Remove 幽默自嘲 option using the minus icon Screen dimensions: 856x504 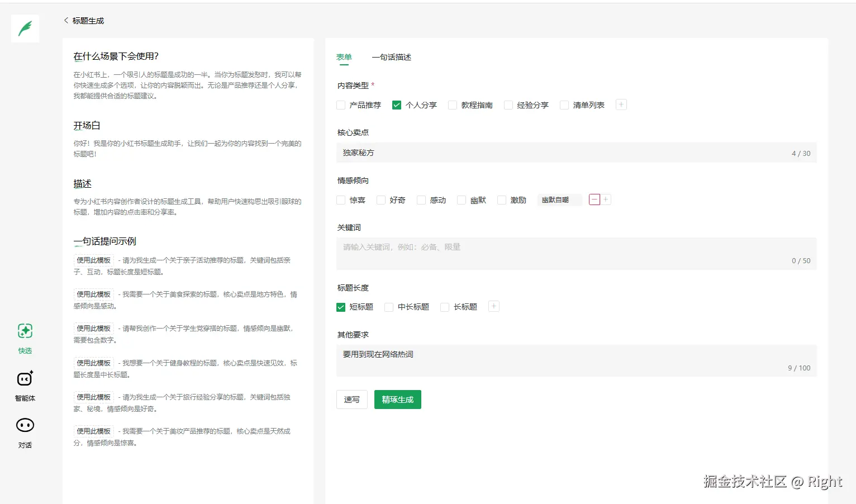click(x=595, y=199)
